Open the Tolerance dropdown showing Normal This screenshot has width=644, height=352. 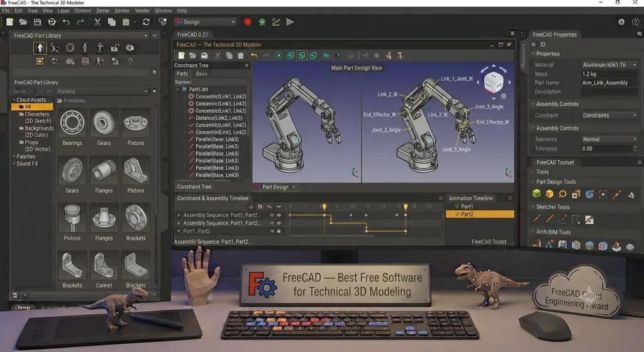point(609,139)
